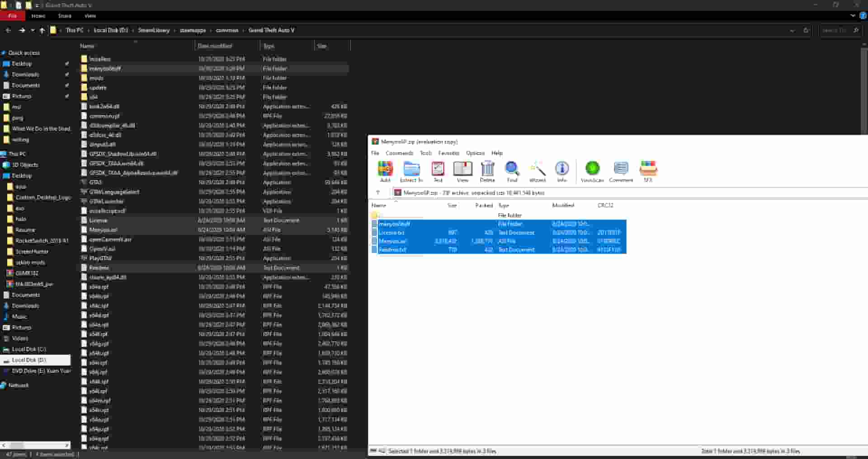Open the WinRAR Options menu

[475, 153]
